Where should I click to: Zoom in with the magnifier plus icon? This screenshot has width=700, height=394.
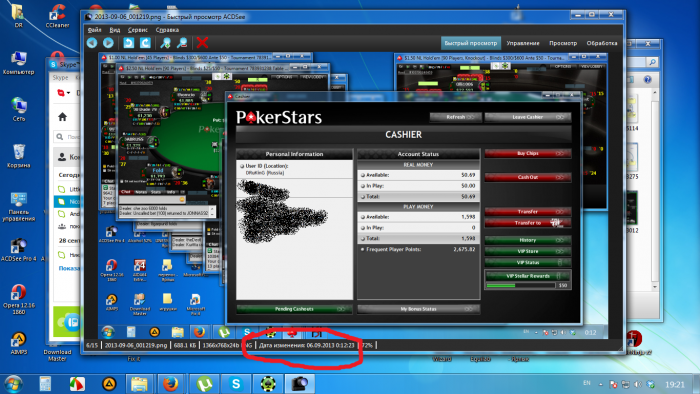coord(166,43)
